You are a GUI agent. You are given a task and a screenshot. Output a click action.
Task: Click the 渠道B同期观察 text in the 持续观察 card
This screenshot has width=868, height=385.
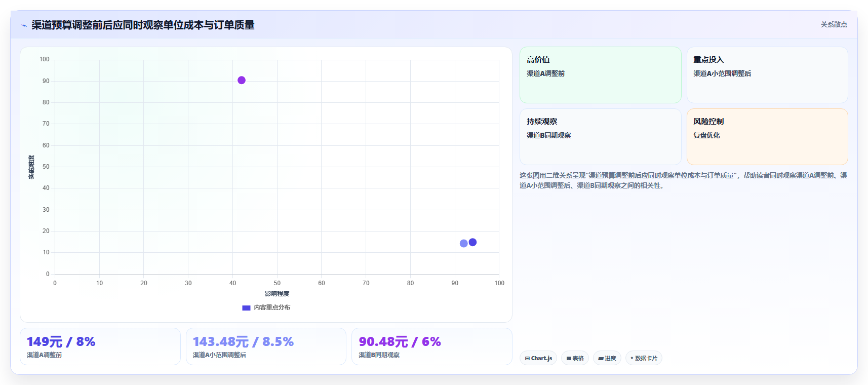tap(548, 135)
